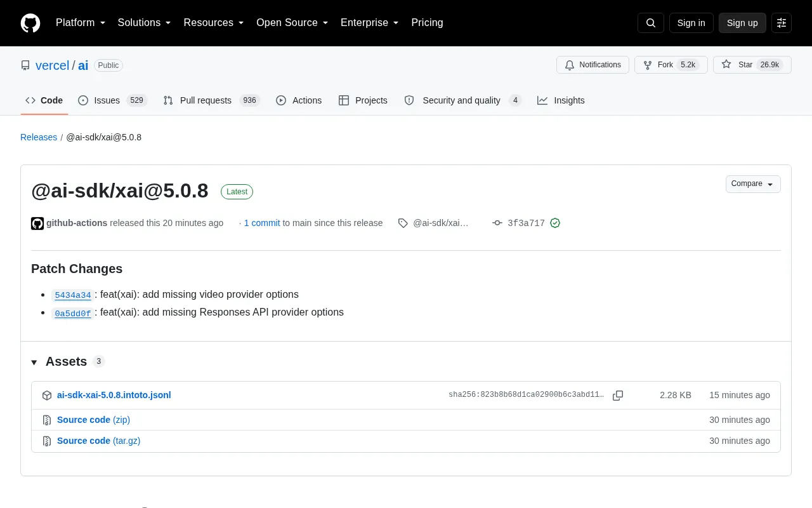Click the fork icon button
This screenshot has height=508, width=812.
[x=647, y=65]
